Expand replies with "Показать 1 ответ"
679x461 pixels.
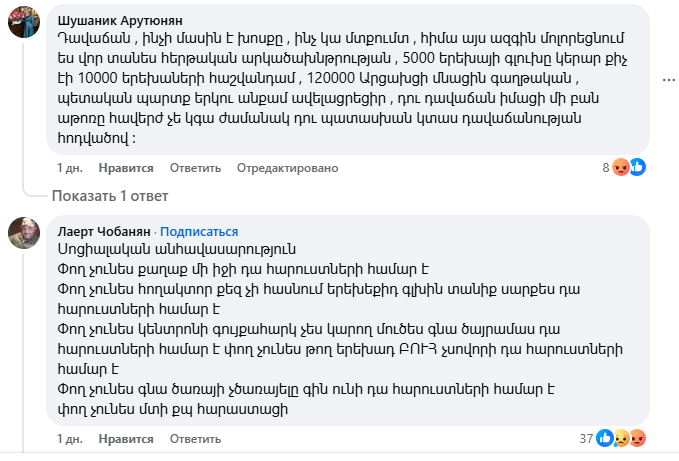point(110,195)
